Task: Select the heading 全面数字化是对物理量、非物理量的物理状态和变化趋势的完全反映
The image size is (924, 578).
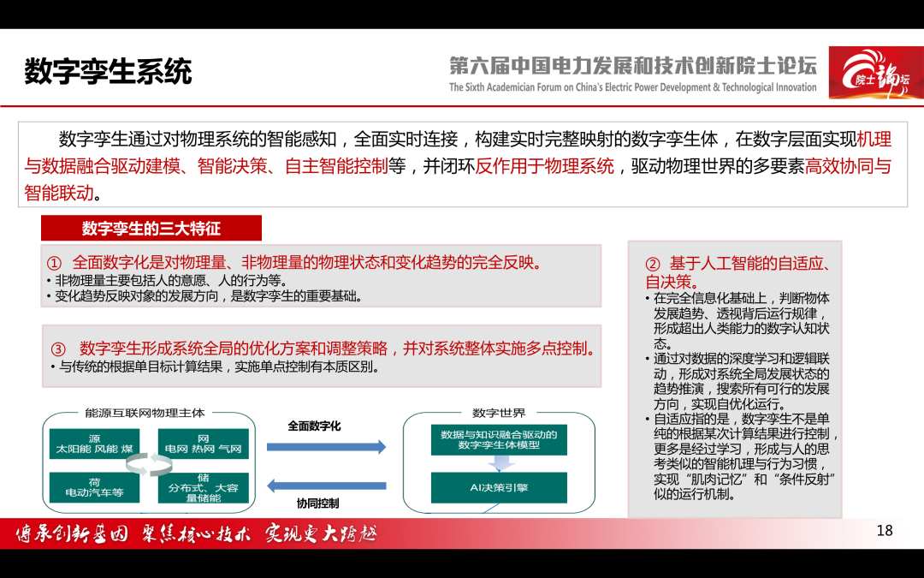Action: tap(306, 263)
